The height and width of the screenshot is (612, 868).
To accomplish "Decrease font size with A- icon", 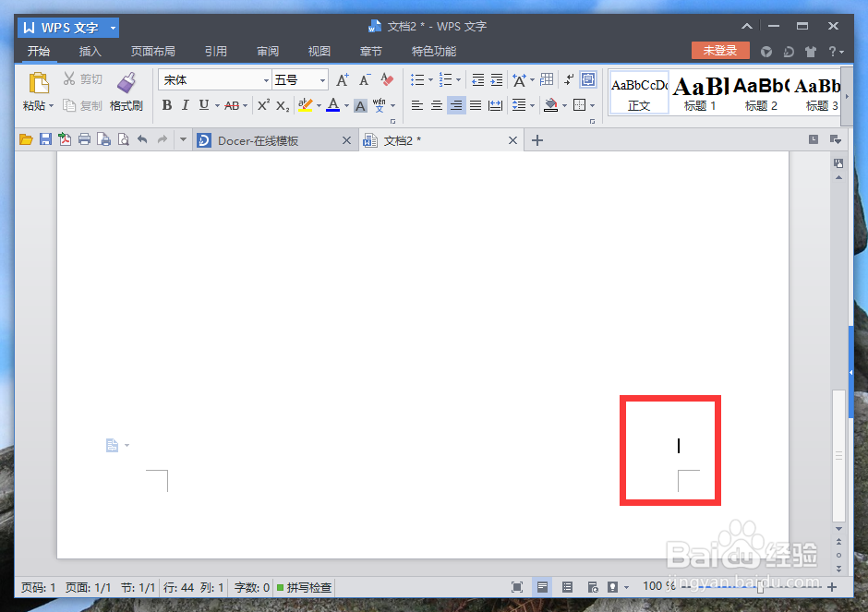I will click(364, 79).
